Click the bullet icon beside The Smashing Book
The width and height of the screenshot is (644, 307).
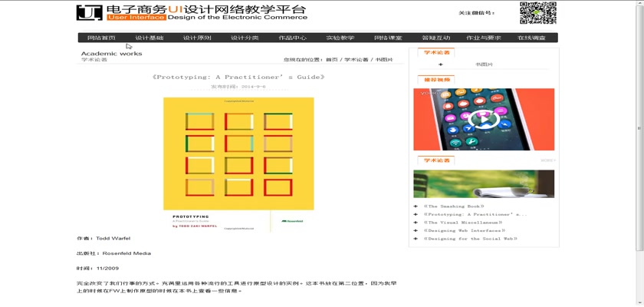pyautogui.click(x=416, y=206)
